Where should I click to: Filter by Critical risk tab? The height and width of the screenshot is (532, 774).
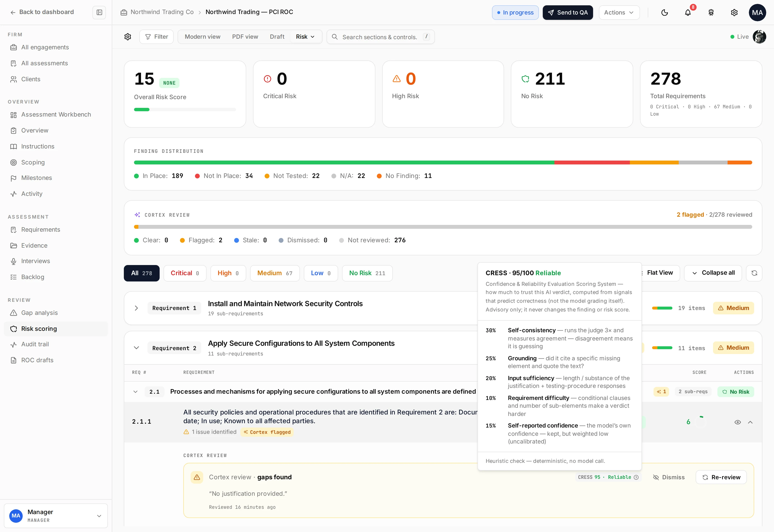(185, 273)
